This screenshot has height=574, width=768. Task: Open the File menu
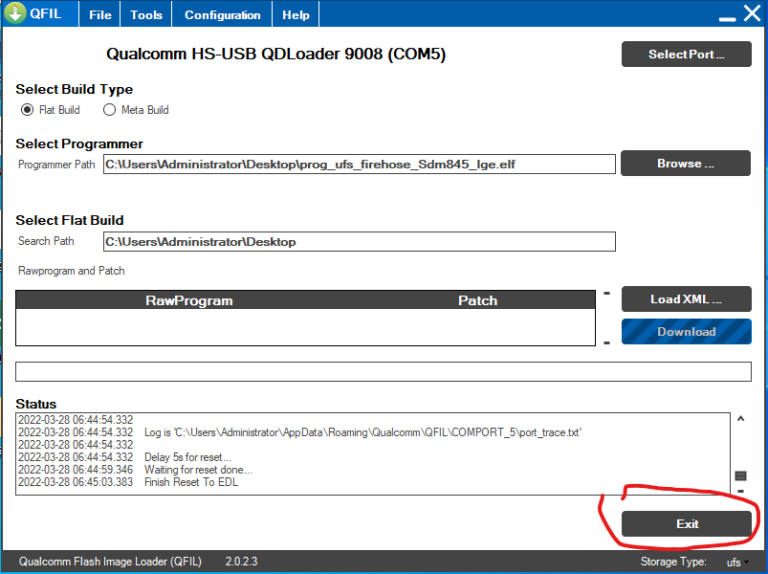(x=100, y=15)
